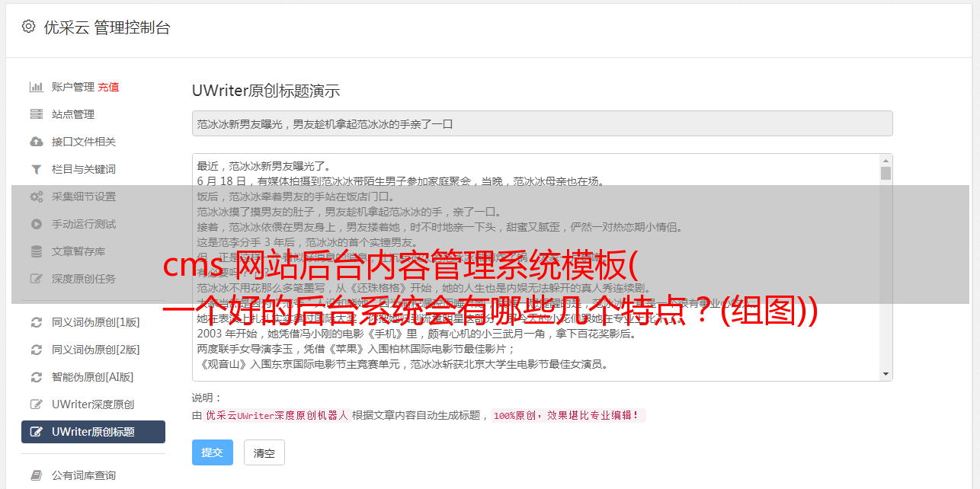Open 接口文件相关 cloud upload icon
This screenshot has width=980, height=489.
(36, 142)
